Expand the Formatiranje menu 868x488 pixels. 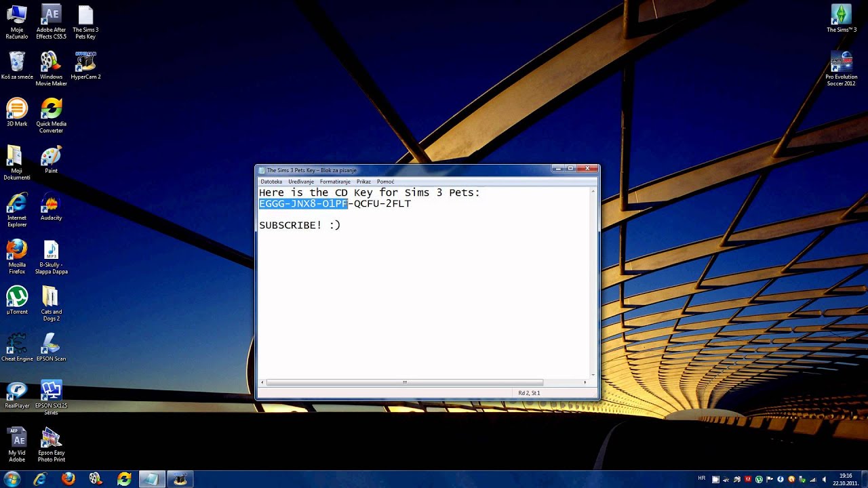[335, 182]
